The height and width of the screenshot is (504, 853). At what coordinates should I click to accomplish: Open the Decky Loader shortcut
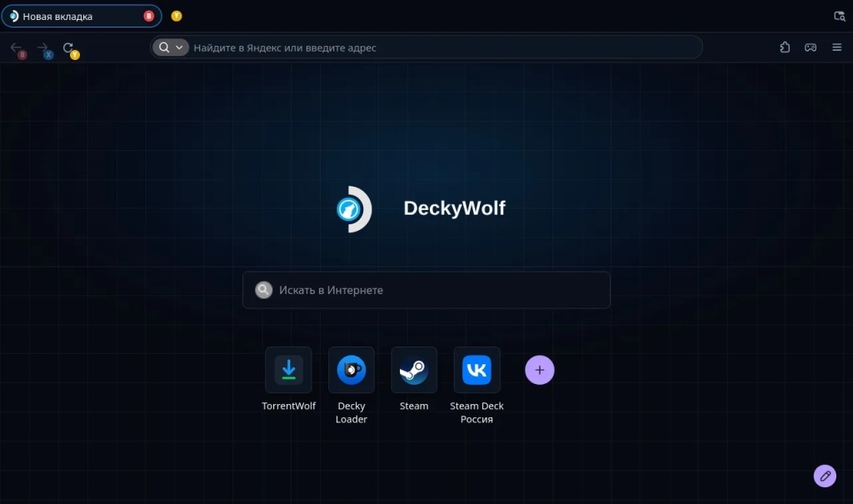pyautogui.click(x=352, y=370)
